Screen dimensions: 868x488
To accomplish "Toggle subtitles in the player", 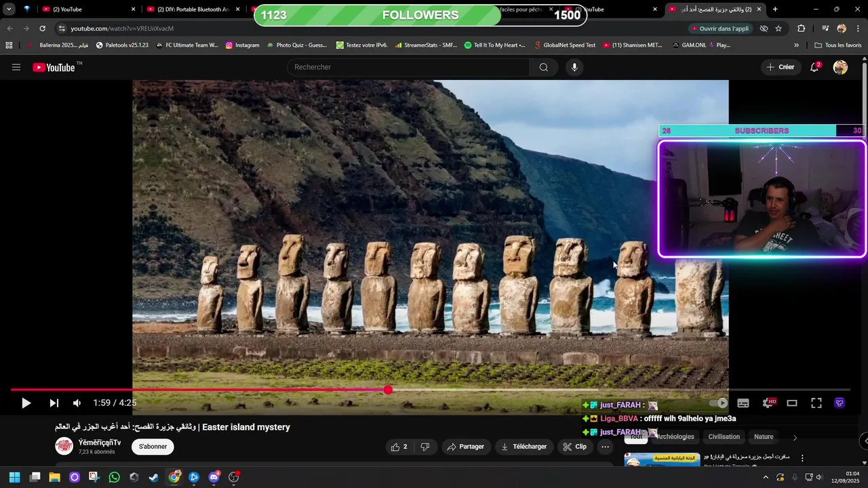I will coord(743,403).
